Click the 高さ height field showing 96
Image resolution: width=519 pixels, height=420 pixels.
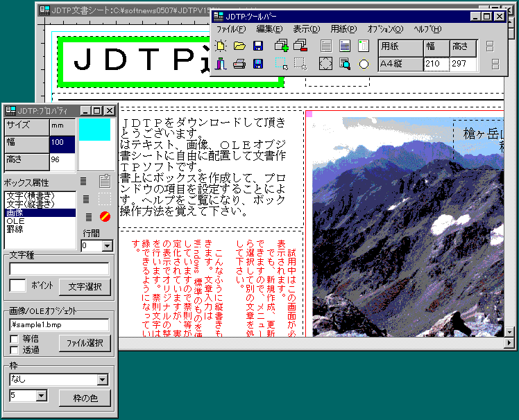coord(62,162)
